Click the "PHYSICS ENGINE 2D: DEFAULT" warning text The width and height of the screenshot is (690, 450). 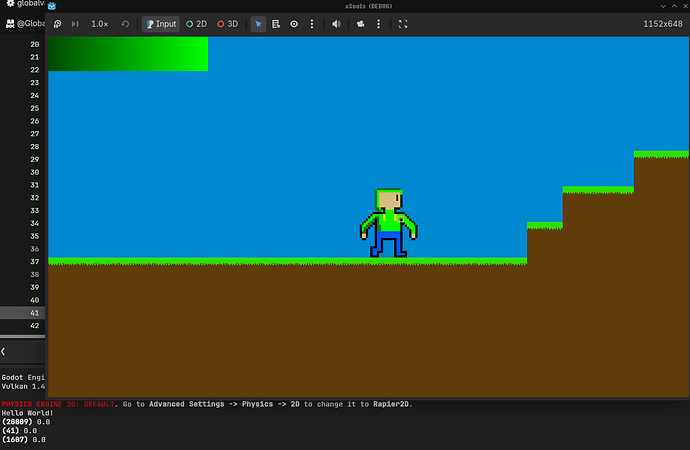[x=58, y=404]
